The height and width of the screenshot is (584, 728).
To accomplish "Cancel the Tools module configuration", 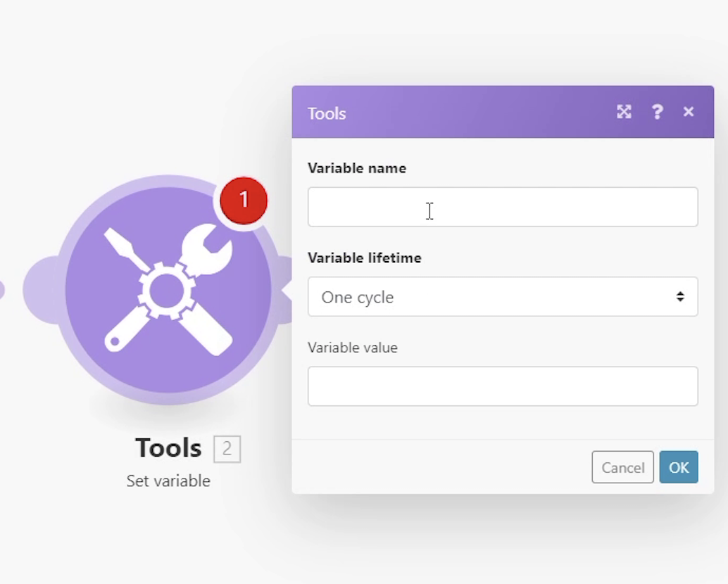I will pos(622,467).
